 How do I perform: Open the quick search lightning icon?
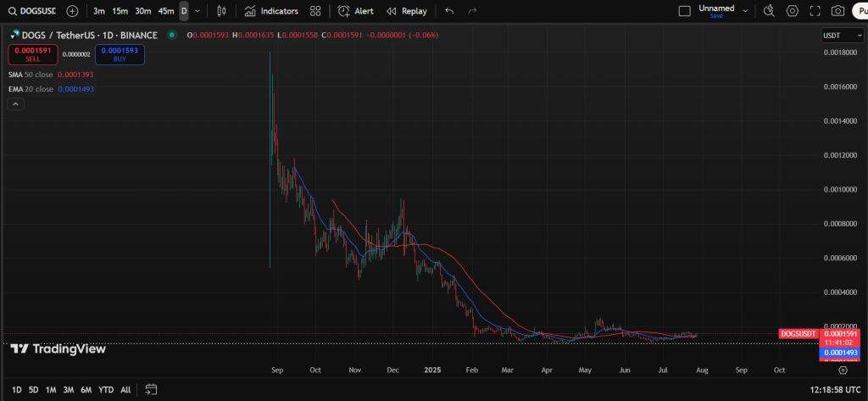(x=769, y=11)
